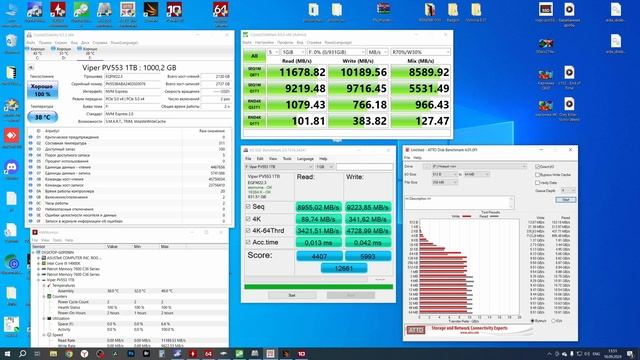Click the red 64 AIDA64 taskbar icon
Viewport: 640px width, 360px height.
click(208, 354)
